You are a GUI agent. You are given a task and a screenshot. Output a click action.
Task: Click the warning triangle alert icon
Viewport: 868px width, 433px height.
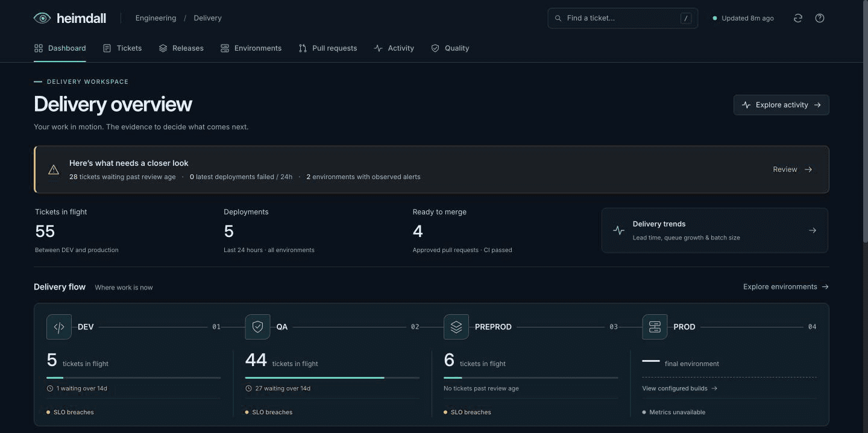[54, 169]
